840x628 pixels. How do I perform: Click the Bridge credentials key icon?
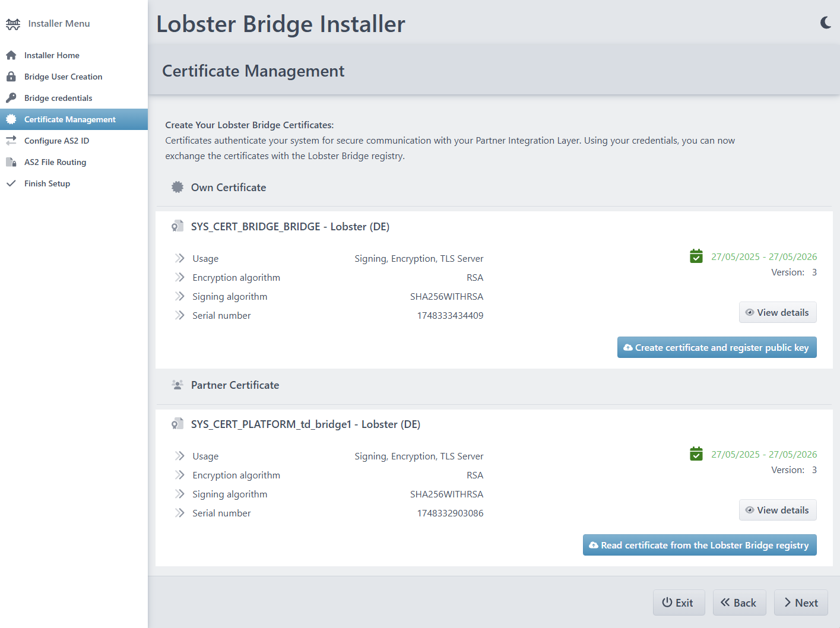11,98
